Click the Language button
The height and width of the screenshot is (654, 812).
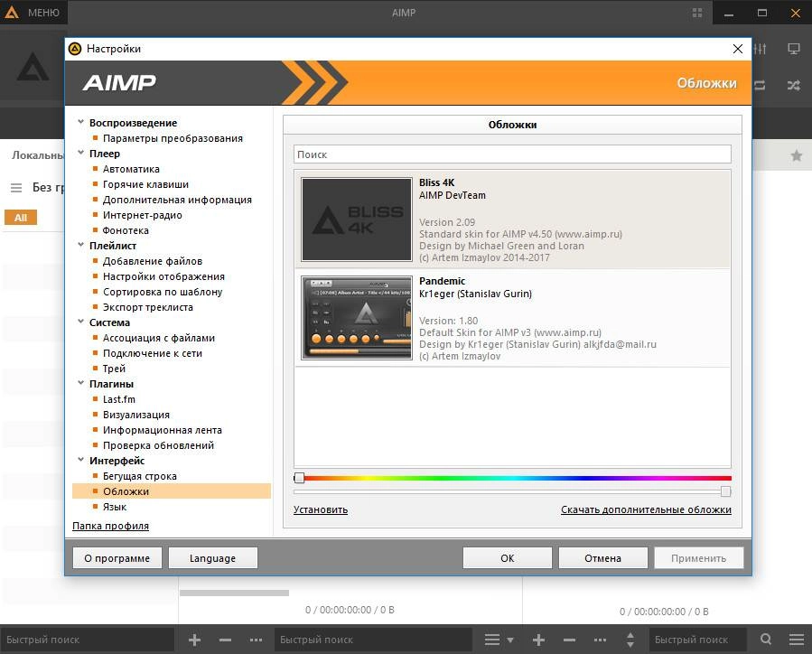click(213, 558)
